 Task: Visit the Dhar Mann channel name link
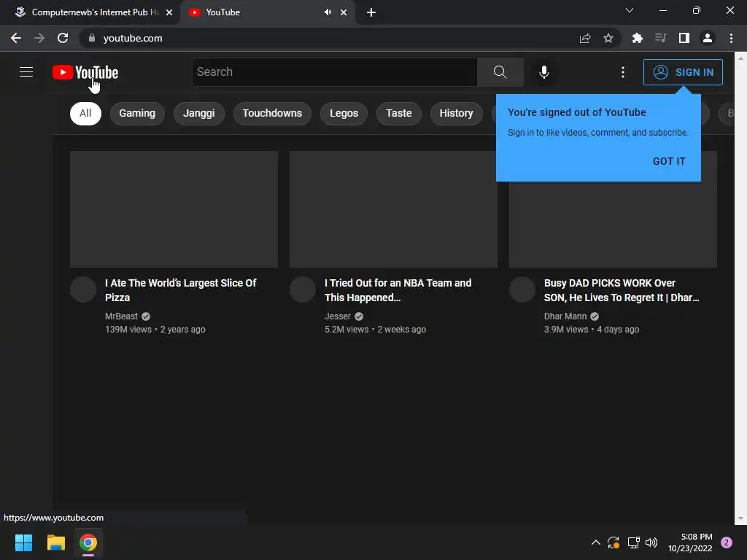pyautogui.click(x=565, y=316)
